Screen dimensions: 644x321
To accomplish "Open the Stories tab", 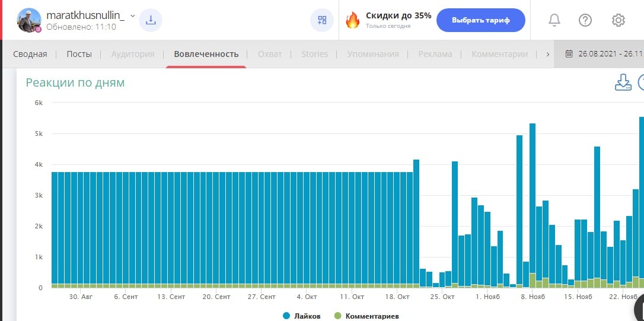I will tap(315, 54).
